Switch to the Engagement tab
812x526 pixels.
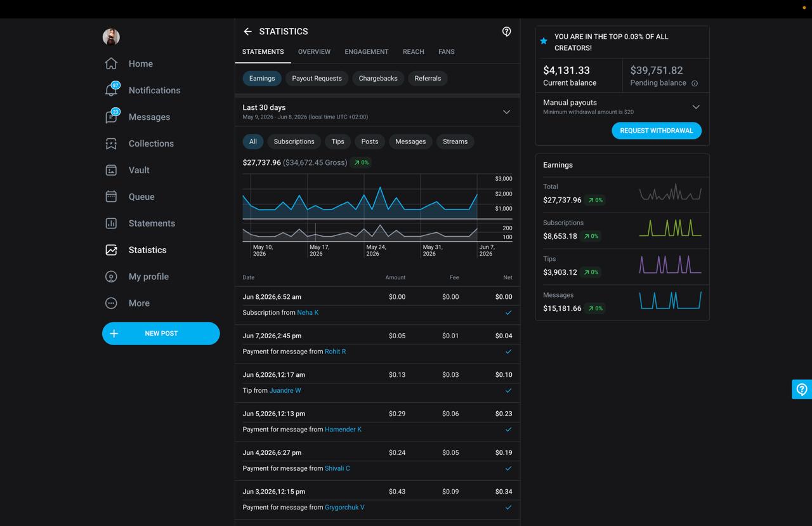(367, 52)
